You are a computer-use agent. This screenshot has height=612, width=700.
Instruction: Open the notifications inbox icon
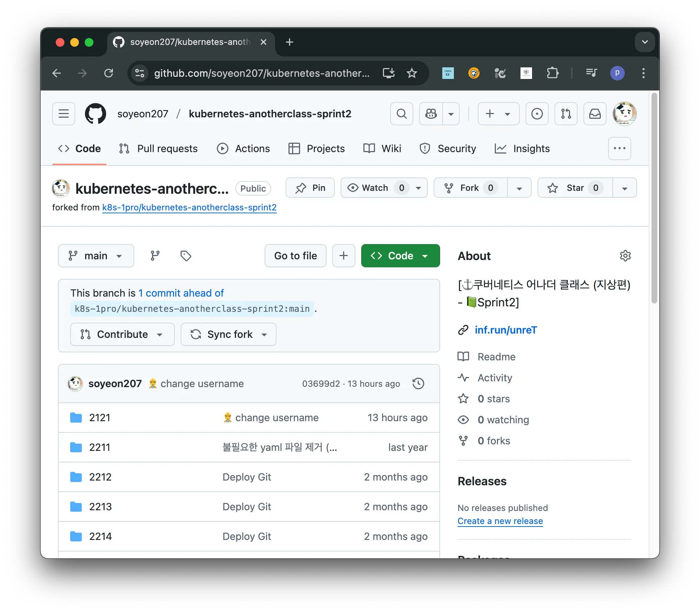point(595,114)
